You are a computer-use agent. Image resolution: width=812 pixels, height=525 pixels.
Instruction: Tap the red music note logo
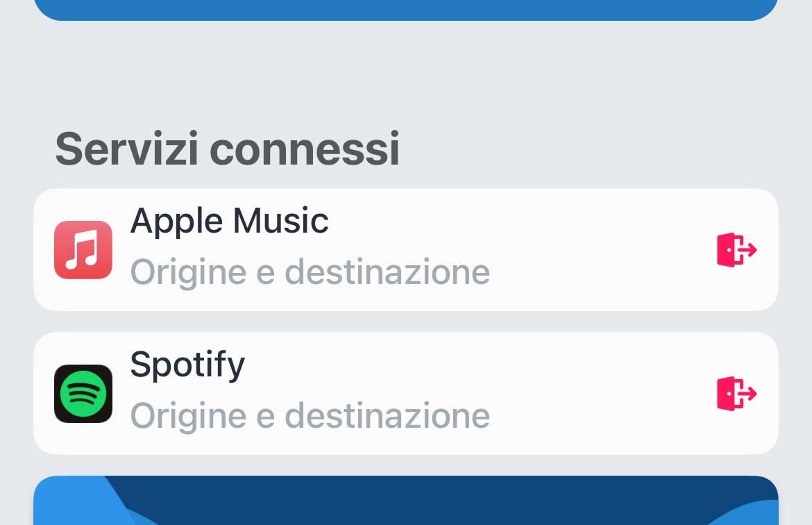click(83, 250)
